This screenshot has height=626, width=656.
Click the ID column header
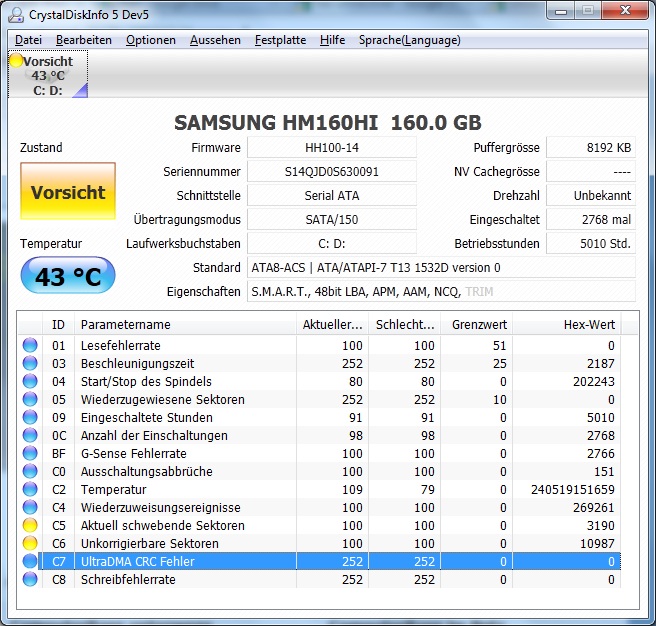click(x=59, y=324)
